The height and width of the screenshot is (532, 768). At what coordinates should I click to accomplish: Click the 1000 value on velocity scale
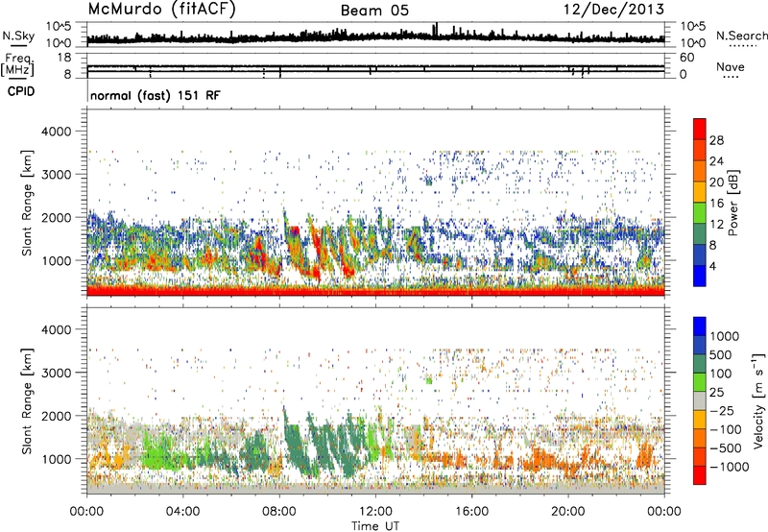click(x=725, y=336)
